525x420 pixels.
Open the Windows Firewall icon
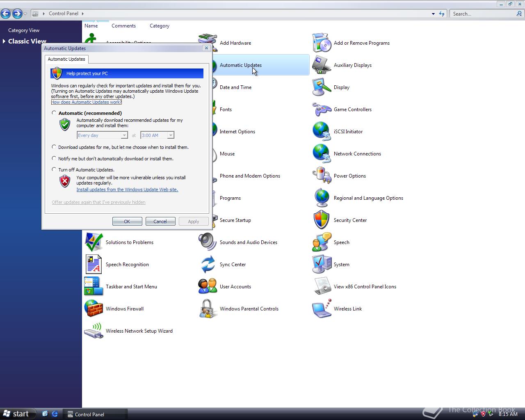[x=94, y=309]
